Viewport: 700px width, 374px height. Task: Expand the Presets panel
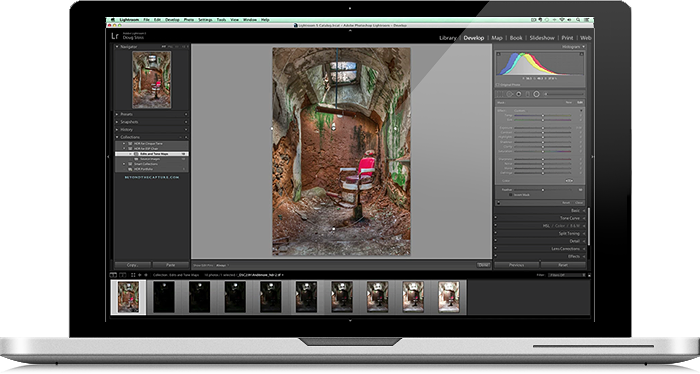coord(117,114)
